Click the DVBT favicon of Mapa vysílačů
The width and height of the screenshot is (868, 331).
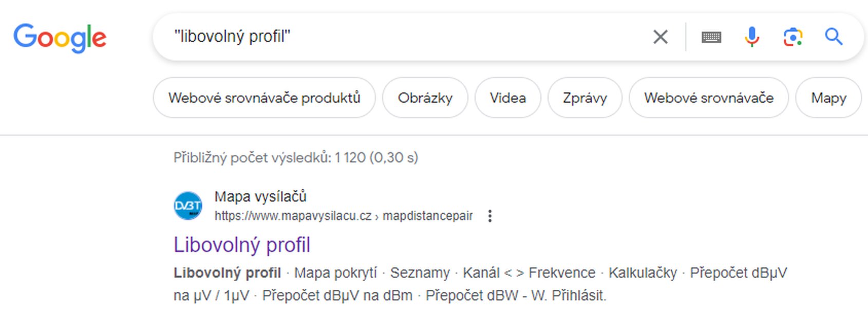coord(188,206)
